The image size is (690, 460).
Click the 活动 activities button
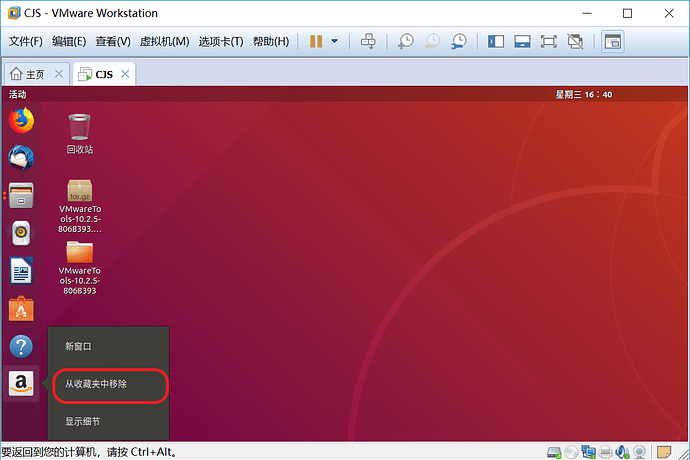[18, 94]
